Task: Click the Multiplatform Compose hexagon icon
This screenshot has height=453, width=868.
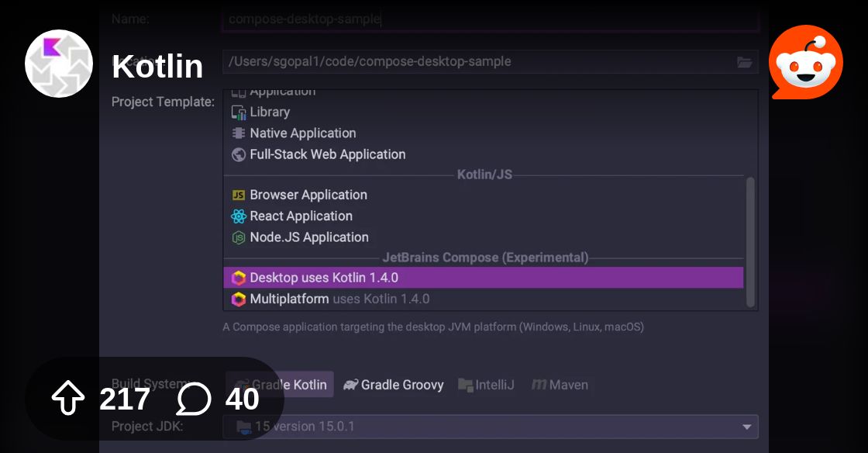Action: 239,299
